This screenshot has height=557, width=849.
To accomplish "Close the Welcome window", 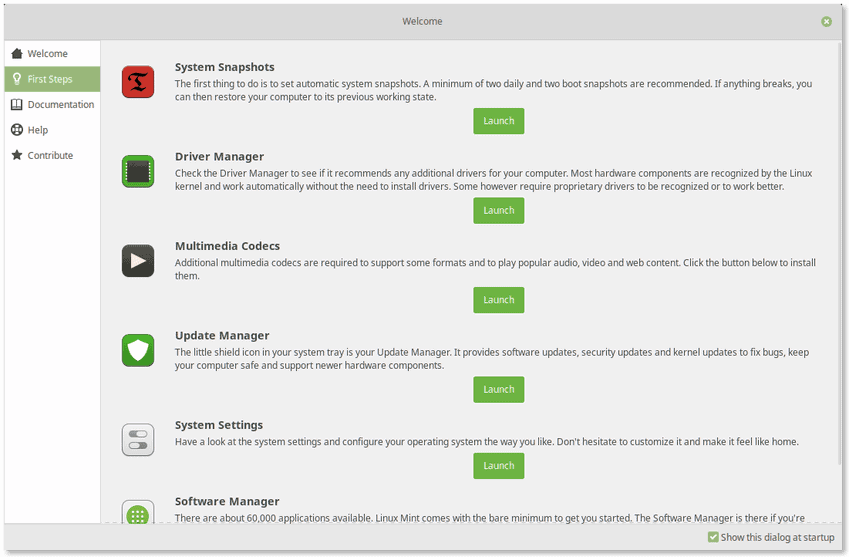I will [826, 21].
